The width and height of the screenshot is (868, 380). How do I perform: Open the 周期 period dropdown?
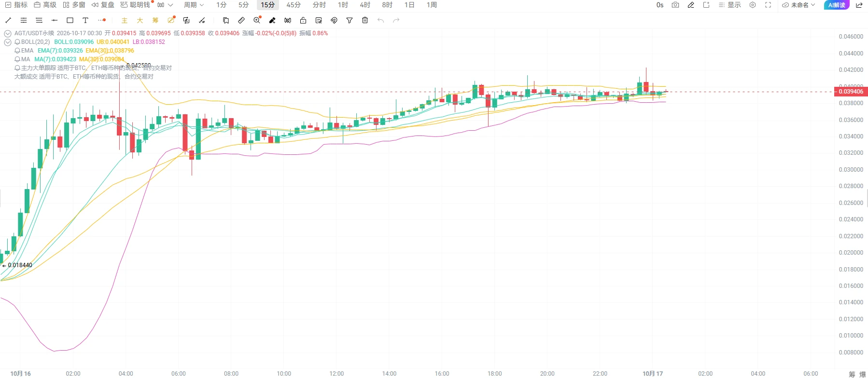194,5
